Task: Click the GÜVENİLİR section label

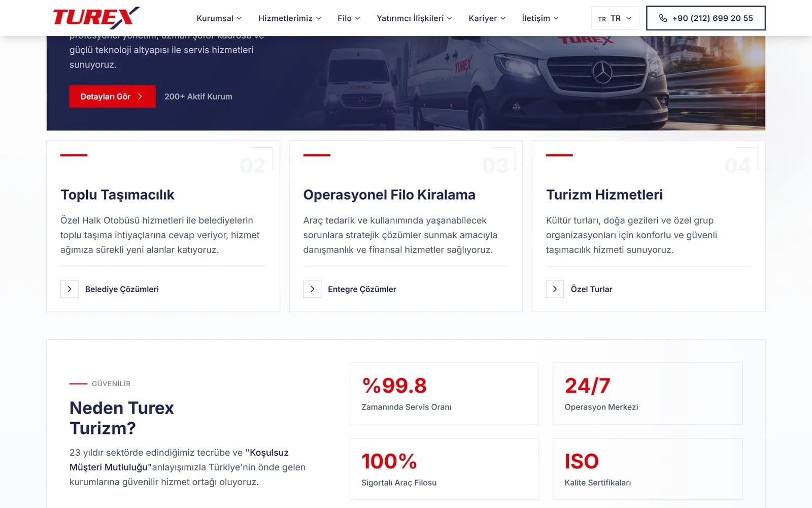Action: [111, 384]
